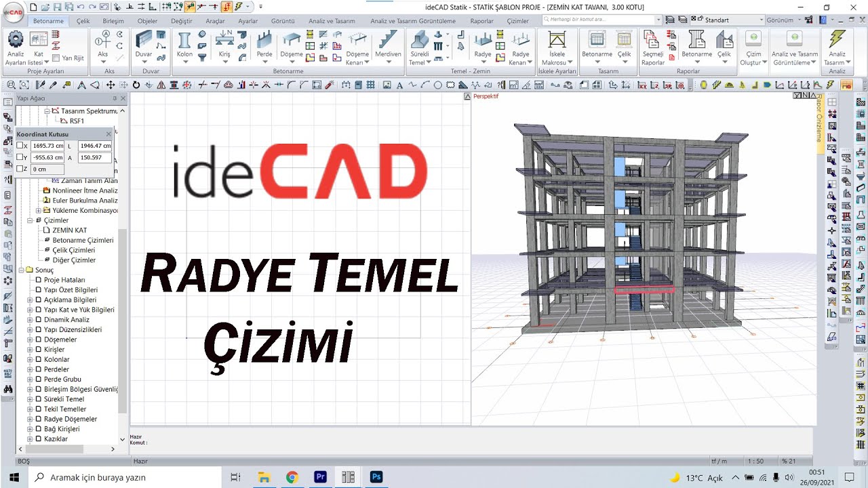Viewport: 868px width, 488px height.
Task: Toggle the Perdeler checkbox in tree
Action: (x=39, y=369)
